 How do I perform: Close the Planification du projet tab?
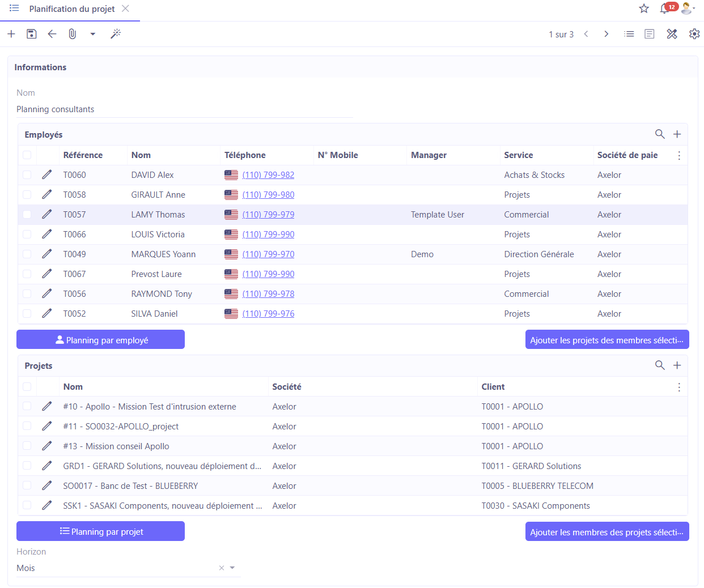point(125,8)
